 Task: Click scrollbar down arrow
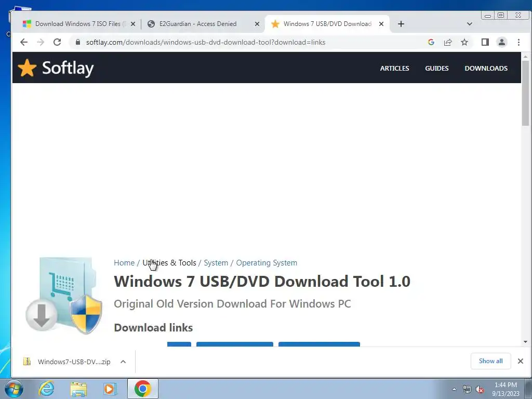(x=526, y=342)
